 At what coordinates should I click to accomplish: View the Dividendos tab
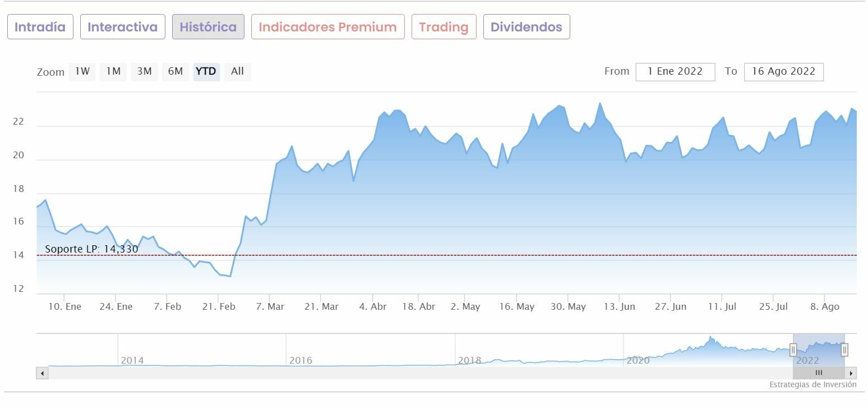click(x=527, y=27)
